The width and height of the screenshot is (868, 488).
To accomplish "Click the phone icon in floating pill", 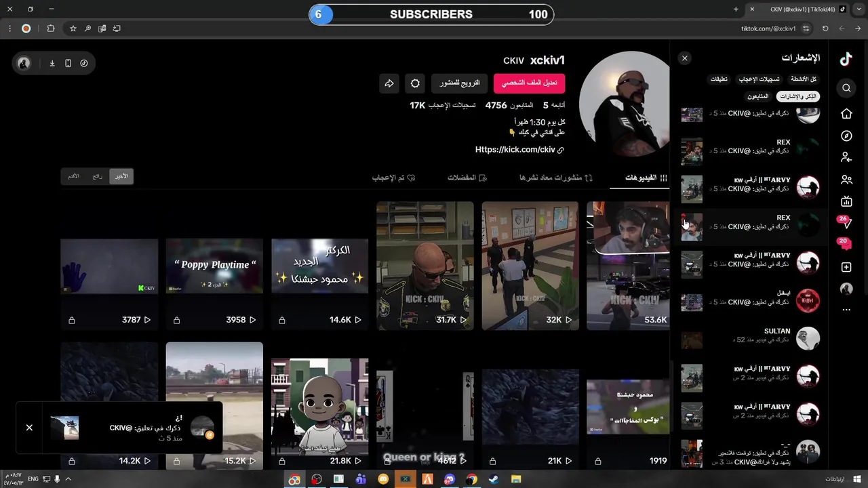I will click(68, 63).
